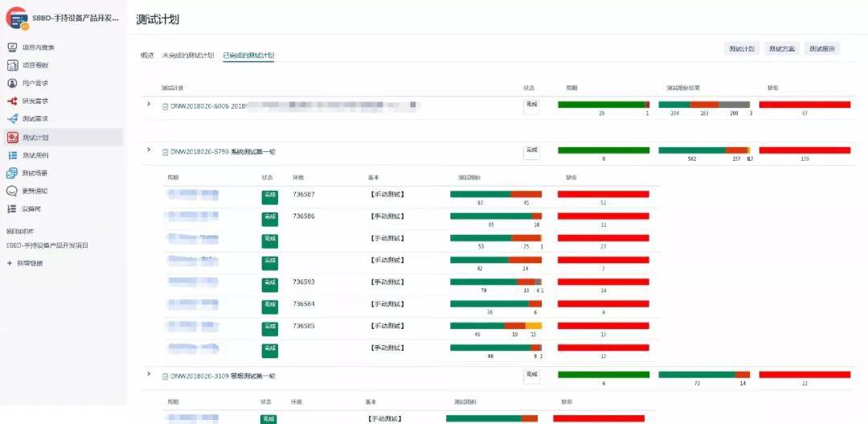Expand the DNW2018020-6006 test plan row
This screenshot has height=424, width=868.
149,104
